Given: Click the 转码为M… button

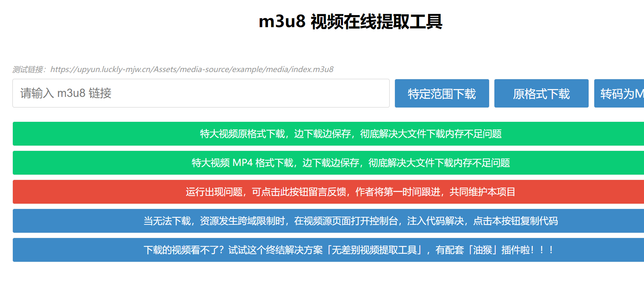Looking at the screenshot, I should 619,93.
